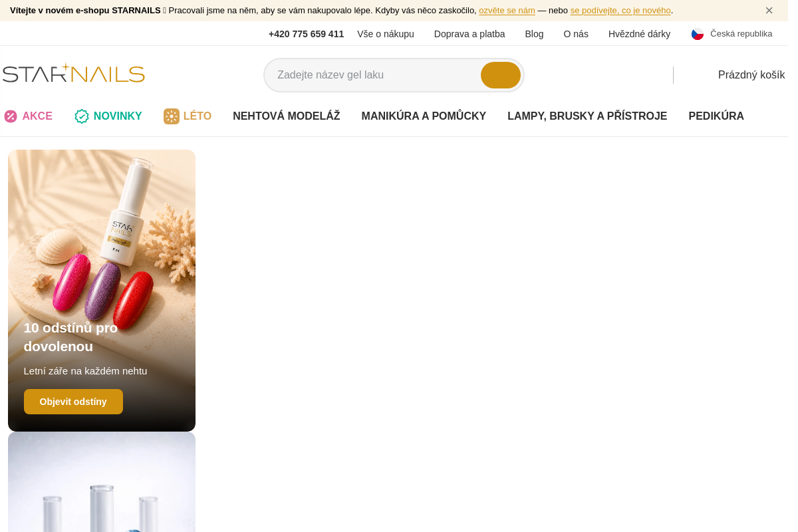Open LAMPY, BRUSKY A PŘÍSTROJE category
This screenshot has height=532, width=798.
pyautogui.click(x=587, y=116)
